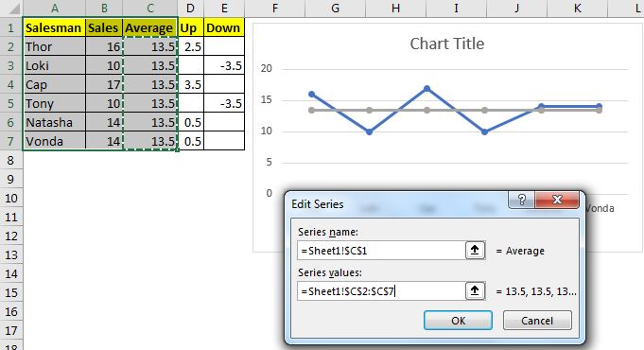Select cell containing Thor
Viewport: 644px width, 350px height.
[54, 47]
